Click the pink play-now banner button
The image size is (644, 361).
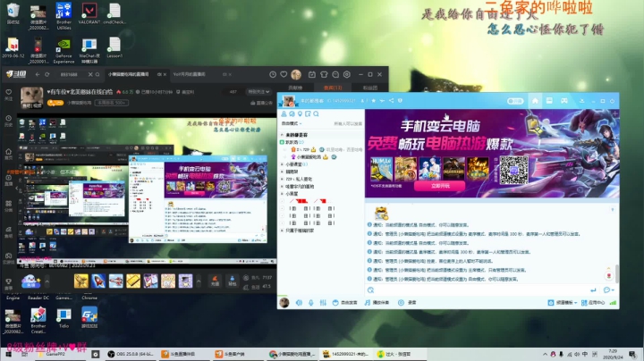(439, 186)
